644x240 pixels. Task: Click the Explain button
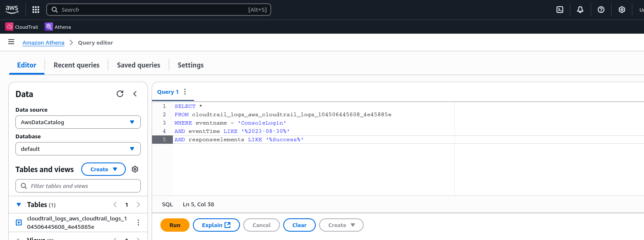point(216,225)
